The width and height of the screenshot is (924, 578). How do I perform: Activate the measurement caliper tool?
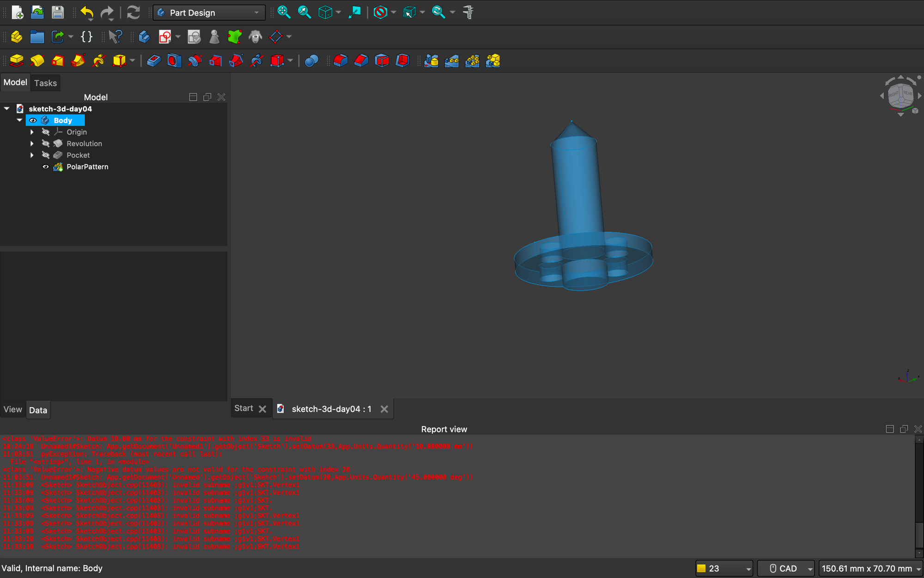pyautogui.click(x=468, y=12)
